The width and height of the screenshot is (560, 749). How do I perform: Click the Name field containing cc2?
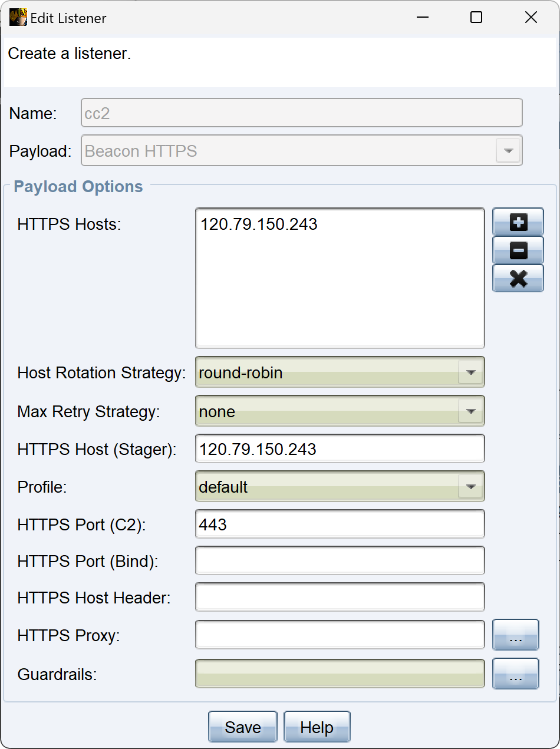click(301, 113)
